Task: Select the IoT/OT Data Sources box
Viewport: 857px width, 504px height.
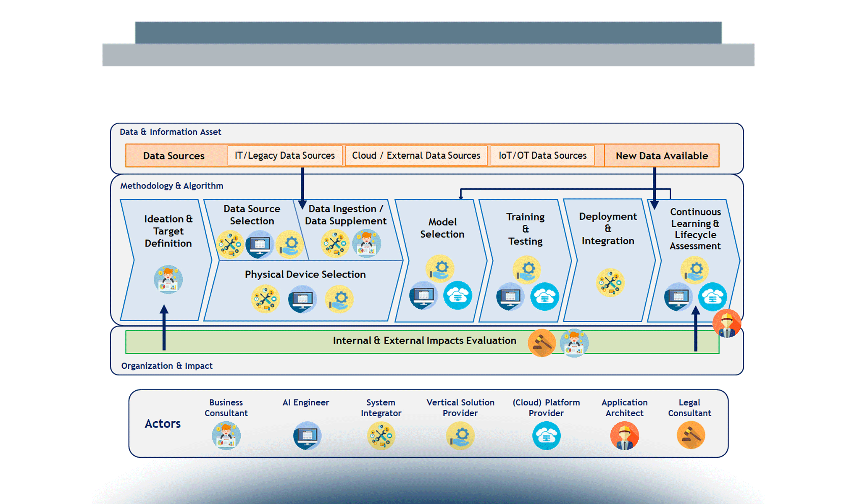Action: pos(542,155)
